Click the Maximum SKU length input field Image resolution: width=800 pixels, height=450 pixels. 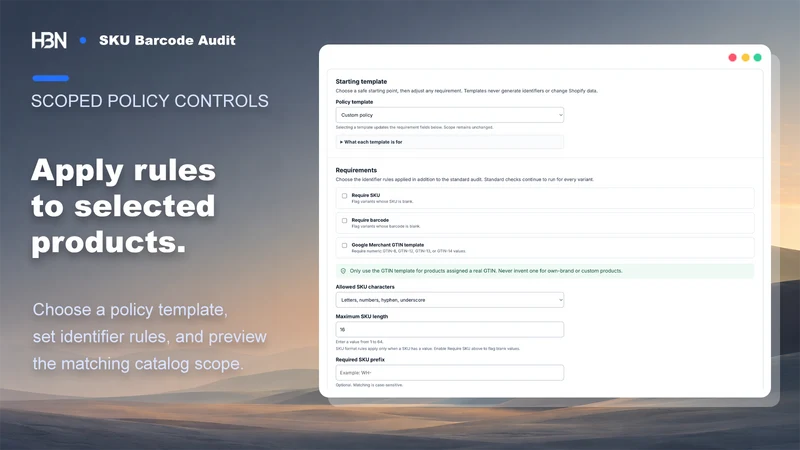449,330
